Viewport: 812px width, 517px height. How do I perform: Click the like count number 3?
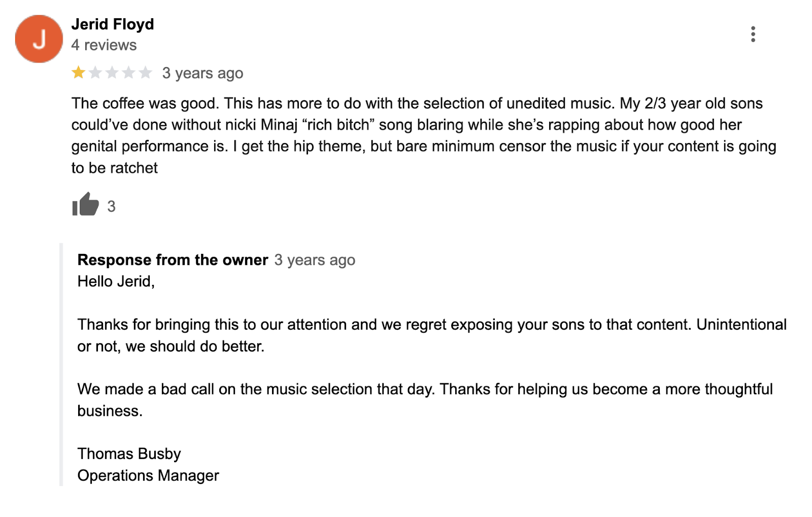(111, 207)
